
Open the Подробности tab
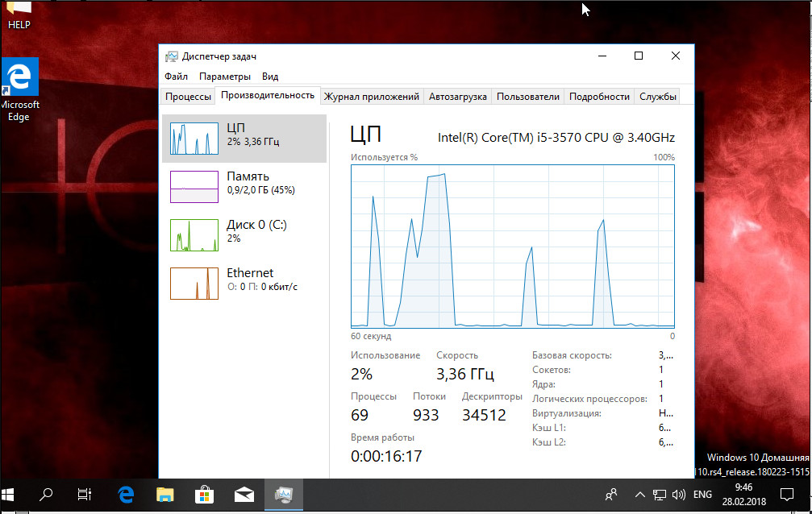pos(599,97)
